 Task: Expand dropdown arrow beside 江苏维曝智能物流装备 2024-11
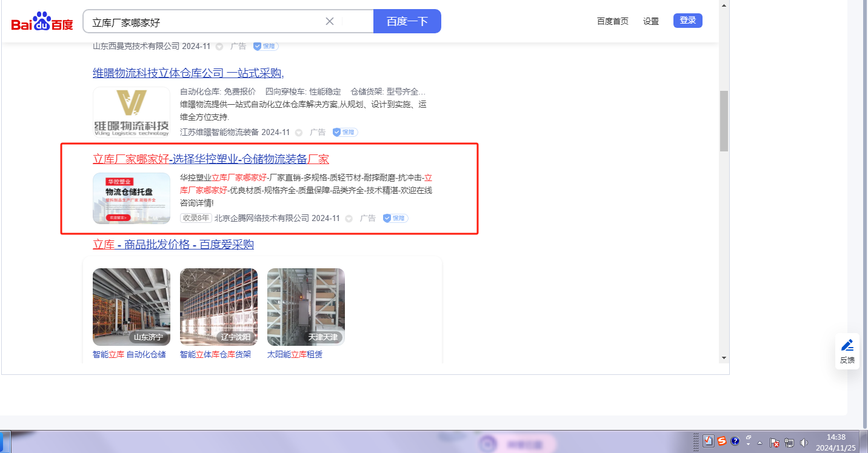coord(298,133)
